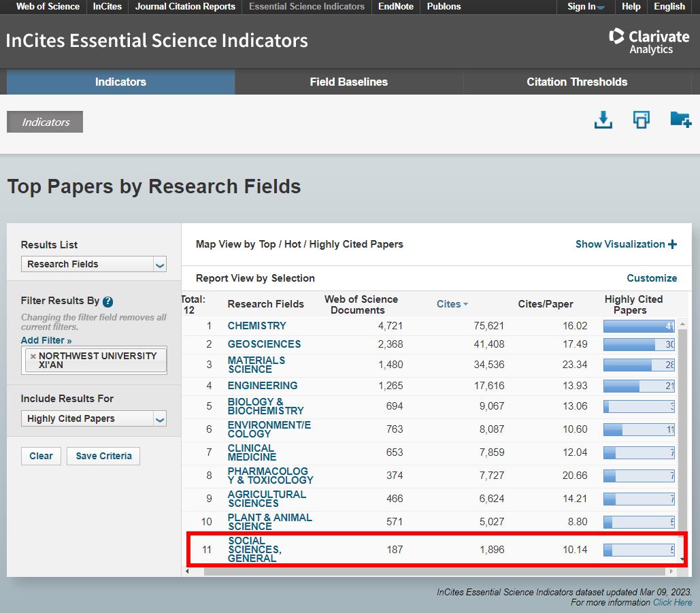Image resolution: width=700 pixels, height=613 pixels.
Task: Remove the Northwest University Xi'an filter
Action: click(x=33, y=356)
